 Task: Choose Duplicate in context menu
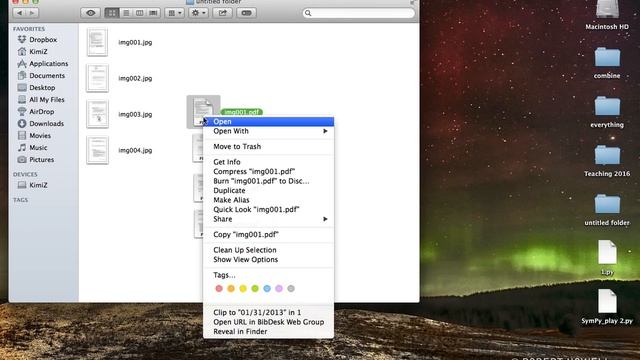268,191
